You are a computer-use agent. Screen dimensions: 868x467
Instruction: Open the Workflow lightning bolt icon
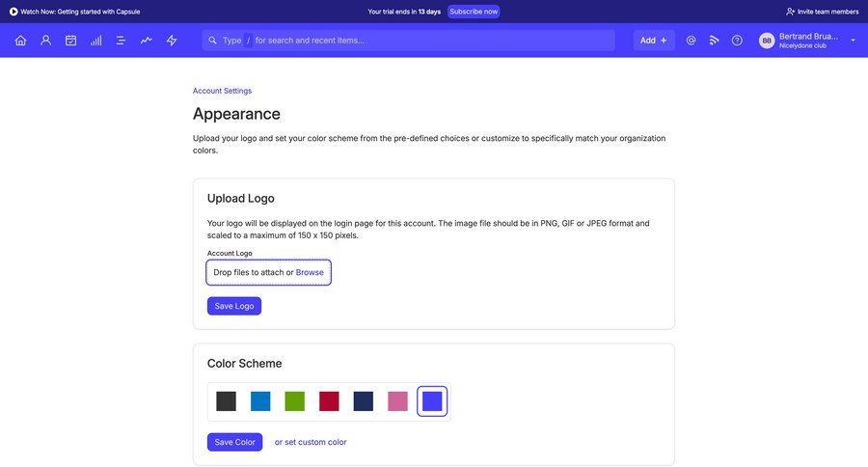click(172, 41)
